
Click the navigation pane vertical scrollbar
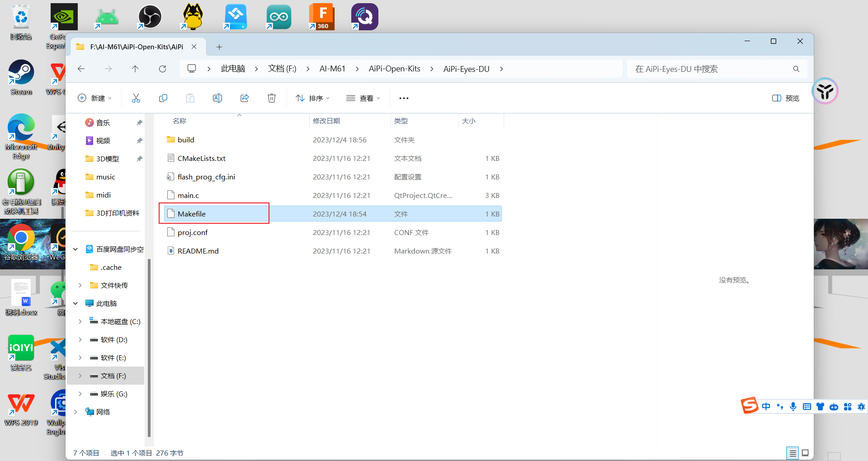click(x=149, y=348)
